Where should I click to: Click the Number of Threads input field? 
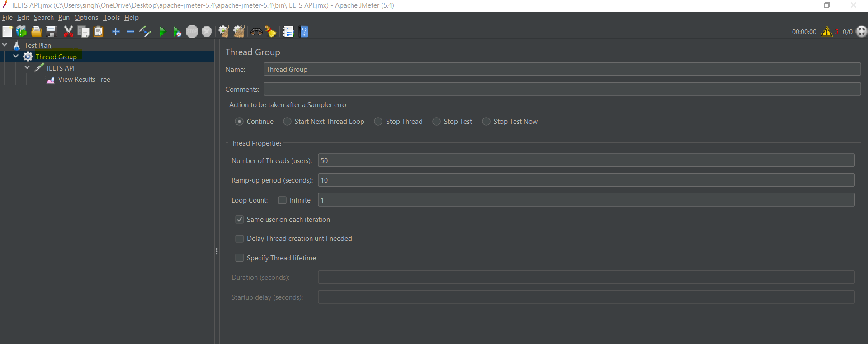coord(586,160)
